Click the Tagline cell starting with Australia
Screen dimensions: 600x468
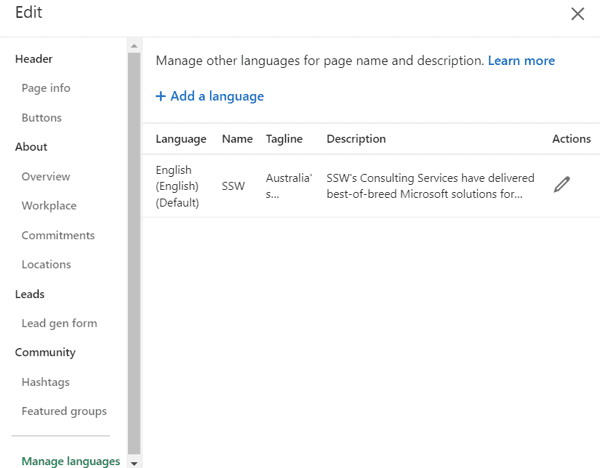click(x=288, y=186)
